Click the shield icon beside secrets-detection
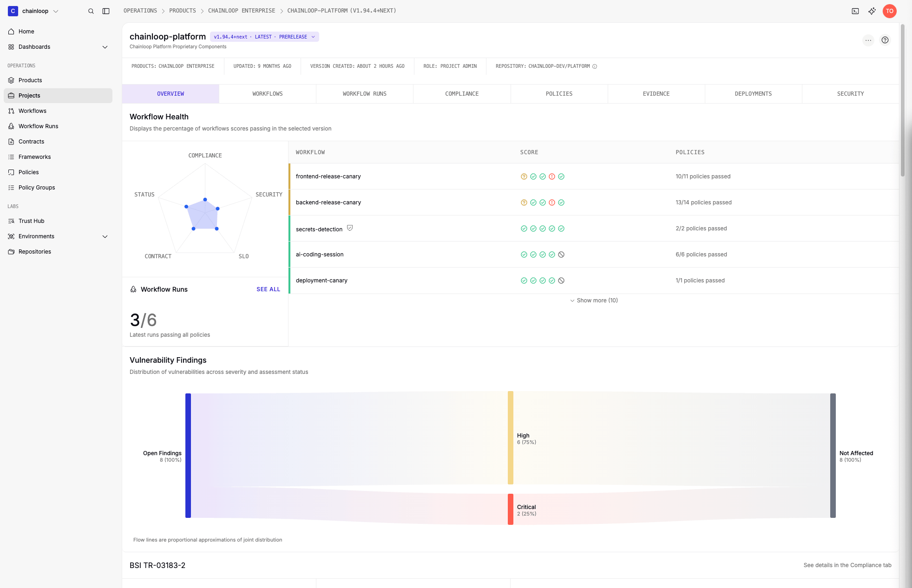 (x=350, y=228)
